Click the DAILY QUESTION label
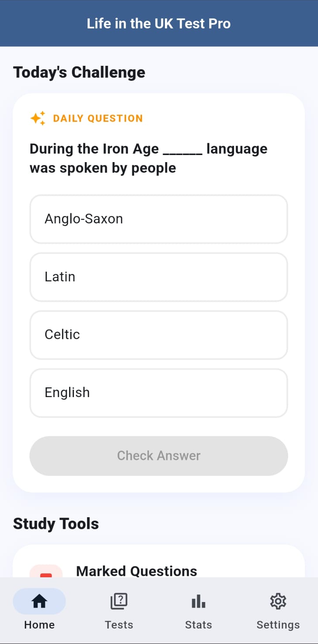This screenshot has height=644, width=318. (x=98, y=118)
